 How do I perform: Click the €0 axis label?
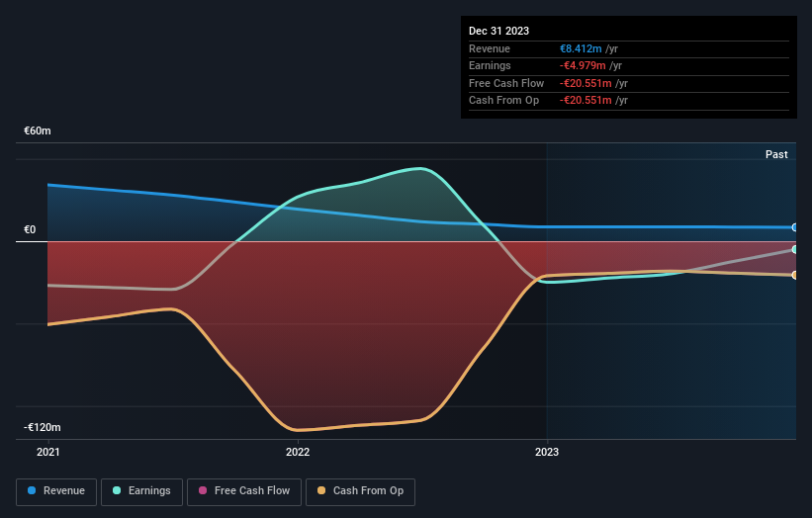coord(30,229)
